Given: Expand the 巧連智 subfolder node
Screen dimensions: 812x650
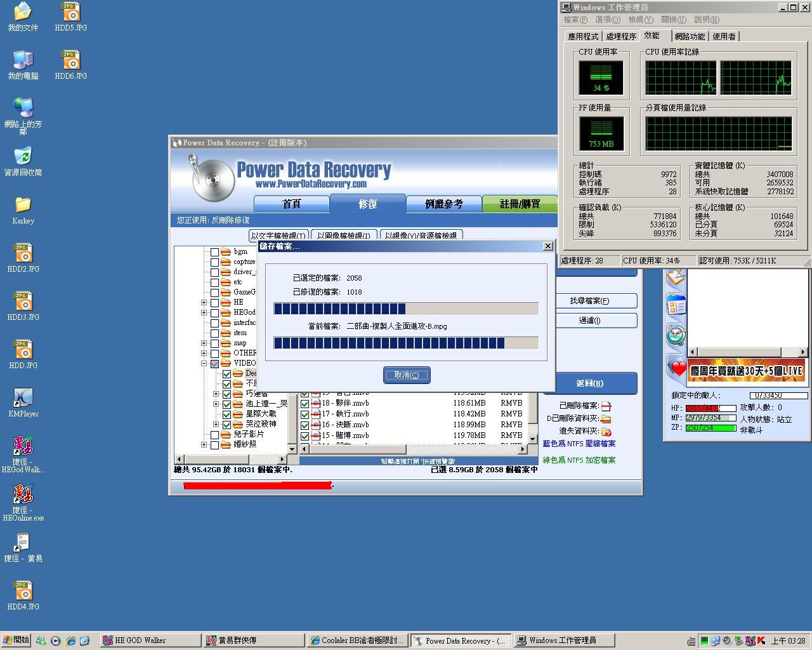Looking at the screenshot, I should click(216, 394).
